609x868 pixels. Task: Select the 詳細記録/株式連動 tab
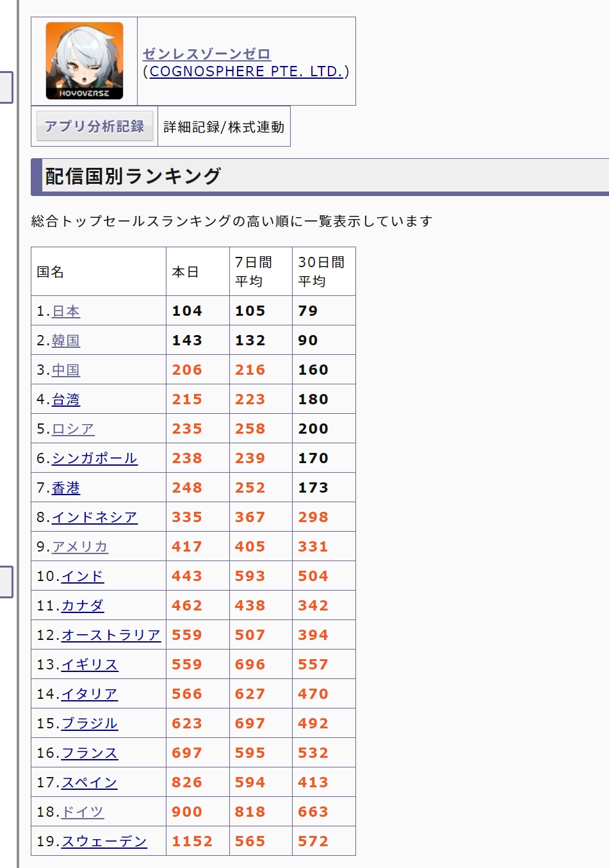coord(224,127)
